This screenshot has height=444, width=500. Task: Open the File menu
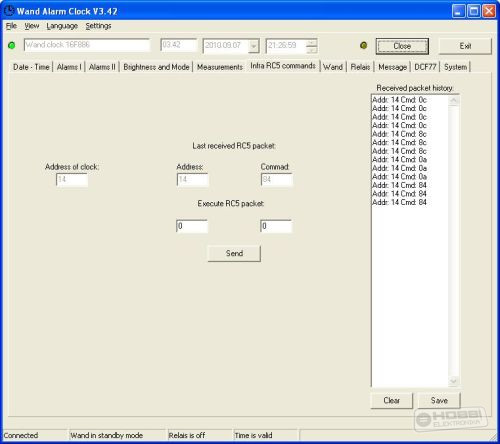pyautogui.click(x=11, y=26)
